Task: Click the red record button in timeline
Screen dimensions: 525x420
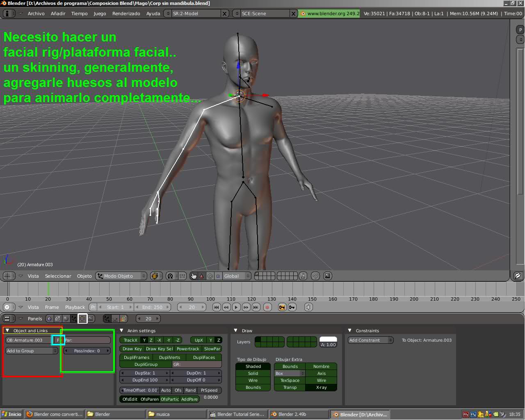Action: coord(267,307)
